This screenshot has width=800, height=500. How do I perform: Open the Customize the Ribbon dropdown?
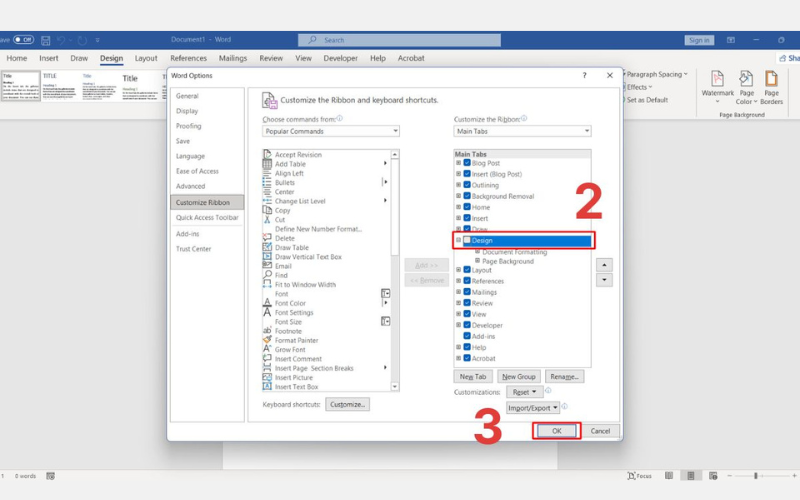click(x=522, y=131)
